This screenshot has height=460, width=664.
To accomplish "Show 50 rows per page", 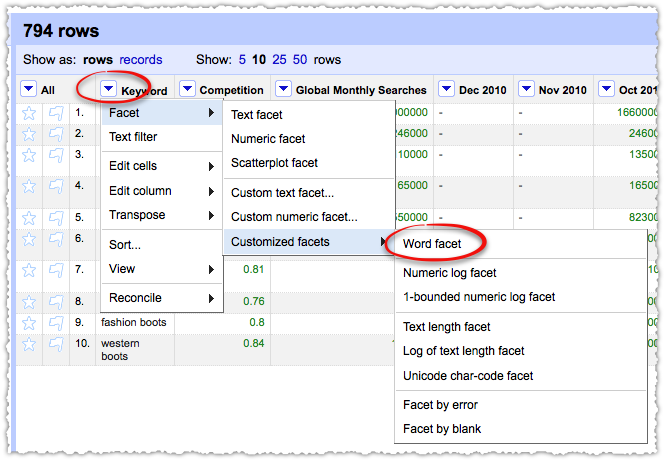I will click(x=300, y=60).
